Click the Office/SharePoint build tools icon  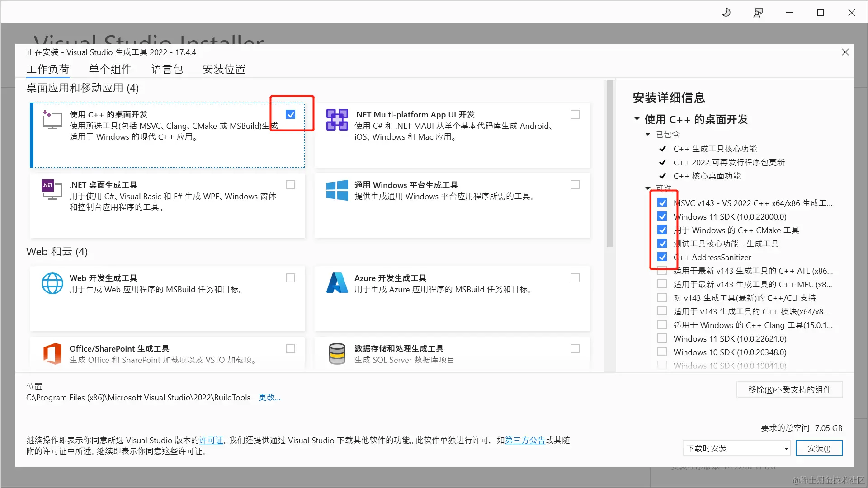coord(52,353)
